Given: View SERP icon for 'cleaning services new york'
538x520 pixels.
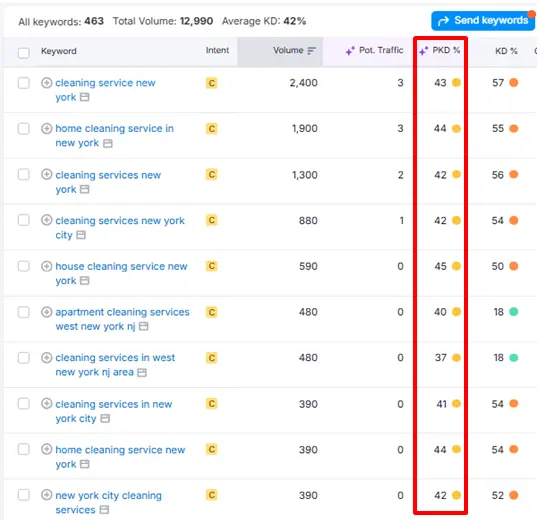Looking at the screenshot, I should 84,189.
